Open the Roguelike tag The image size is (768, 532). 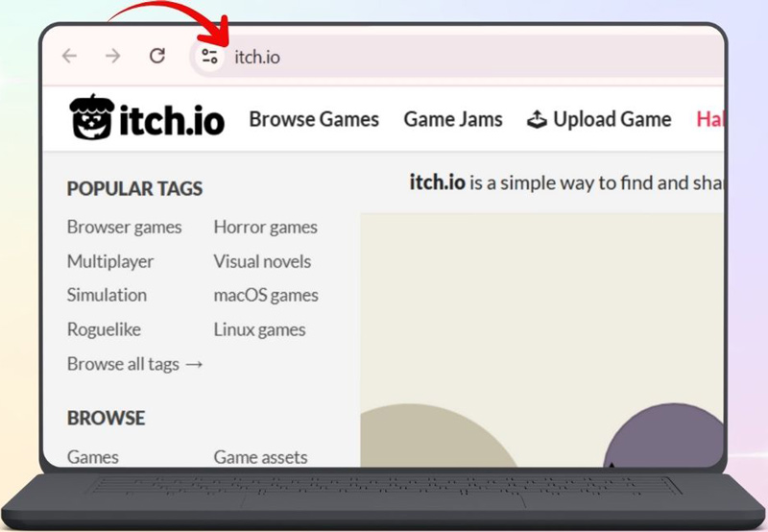pos(104,329)
